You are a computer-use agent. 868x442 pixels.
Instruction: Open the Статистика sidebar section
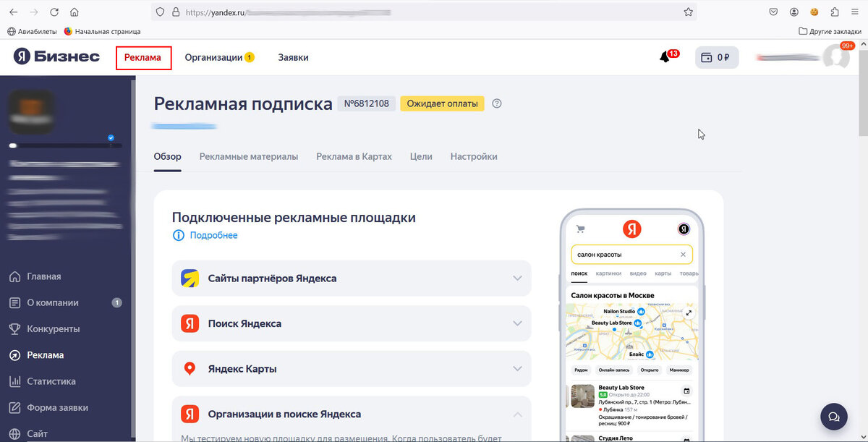point(50,381)
